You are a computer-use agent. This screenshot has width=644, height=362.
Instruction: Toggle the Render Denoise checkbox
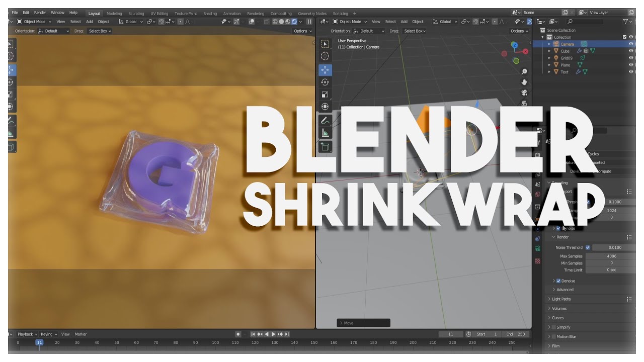coord(558,281)
